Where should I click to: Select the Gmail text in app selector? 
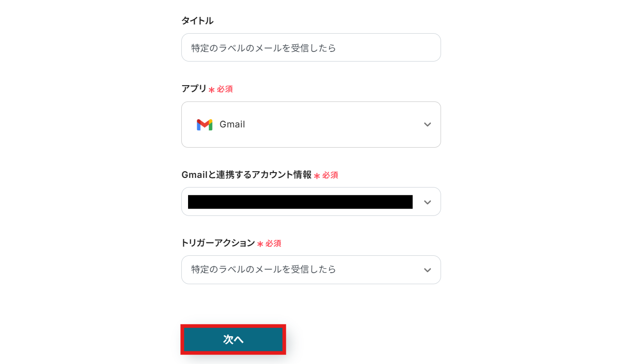(232, 125)
